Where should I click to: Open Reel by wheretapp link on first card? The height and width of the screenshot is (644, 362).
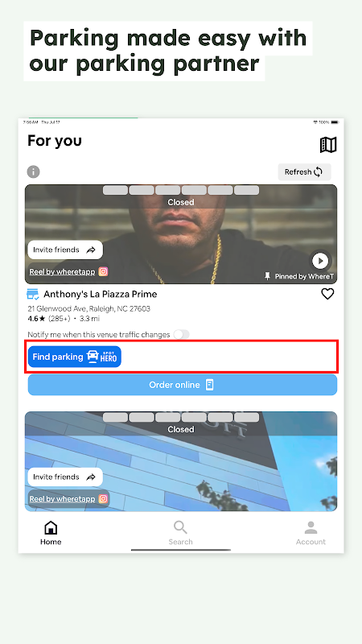tap(62, 272)
